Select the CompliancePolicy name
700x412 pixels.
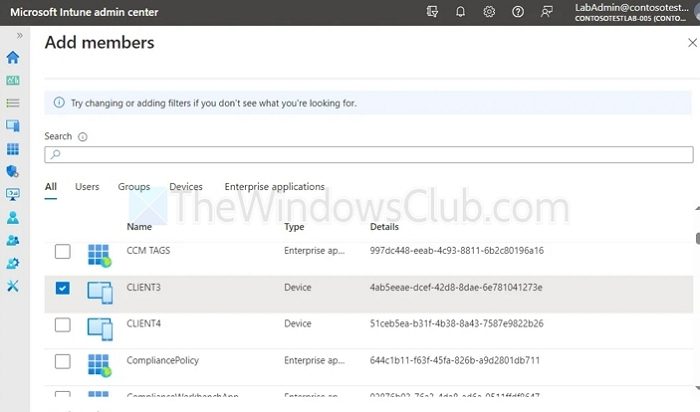162,360
